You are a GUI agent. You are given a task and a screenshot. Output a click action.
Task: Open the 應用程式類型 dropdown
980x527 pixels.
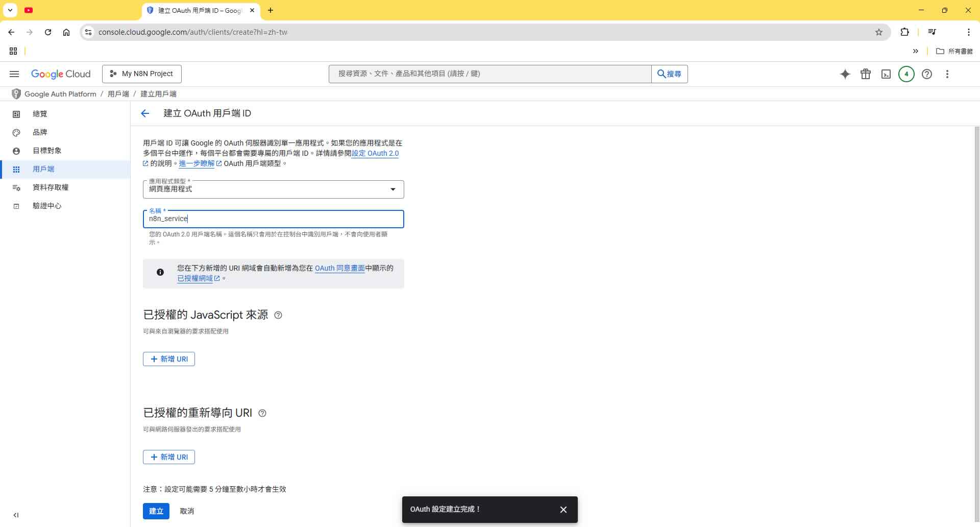pyautogui.click(x=393, y=189)
